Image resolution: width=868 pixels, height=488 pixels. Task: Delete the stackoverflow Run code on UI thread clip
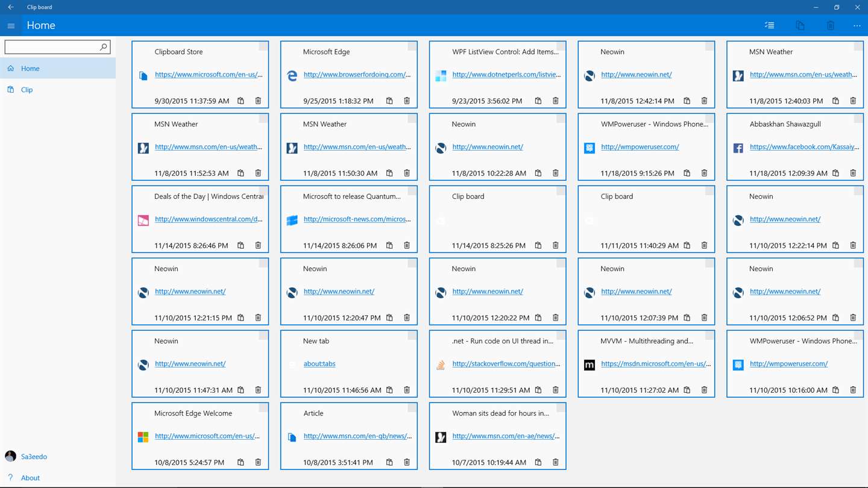[x=556, y=390]
